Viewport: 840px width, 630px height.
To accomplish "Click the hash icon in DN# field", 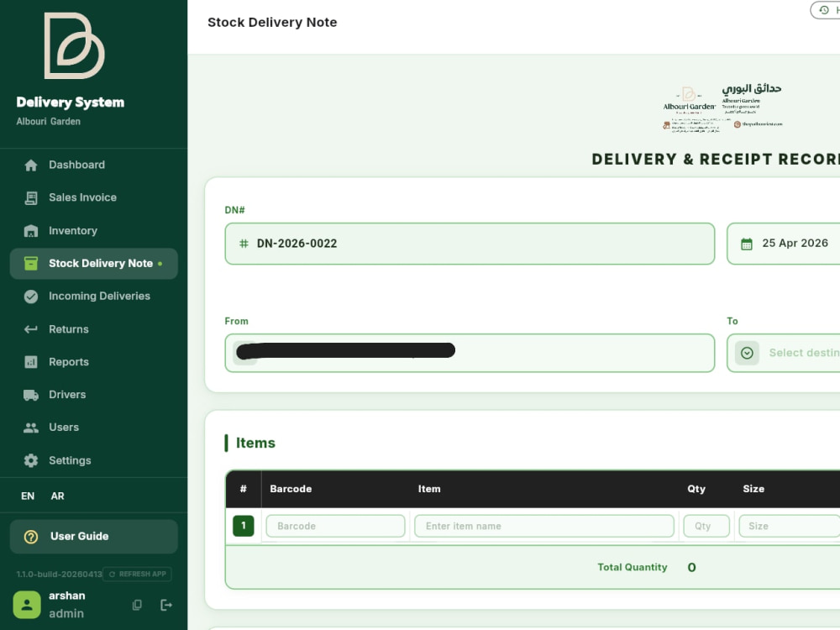I will (244, 244).
